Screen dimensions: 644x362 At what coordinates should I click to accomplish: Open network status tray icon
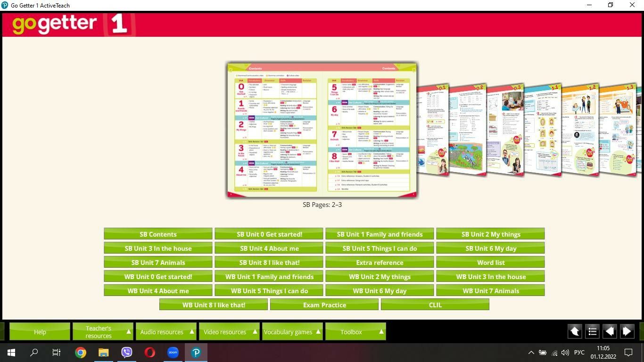(554, 353)
